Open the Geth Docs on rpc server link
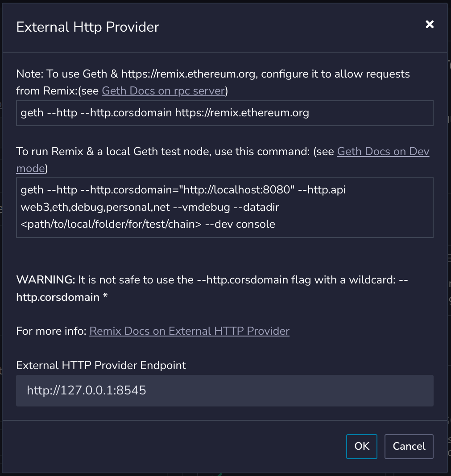The width and height of the screenshot is (451, 476). coord(163,91)
